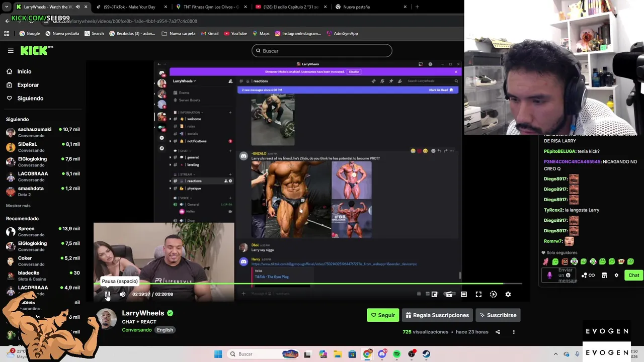644x362 pixels.
Task: Click the KICK logo
Action: pyautogui.click(x=36, y=50)
